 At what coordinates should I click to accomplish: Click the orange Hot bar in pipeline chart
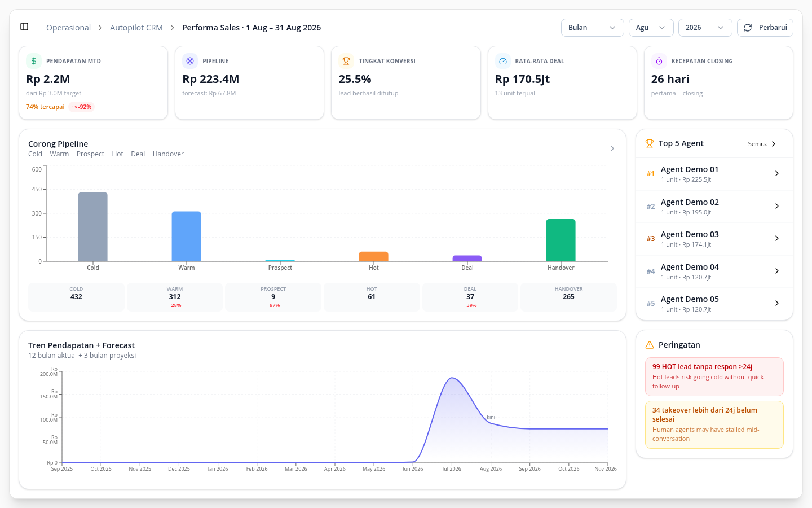coord(374,257)
